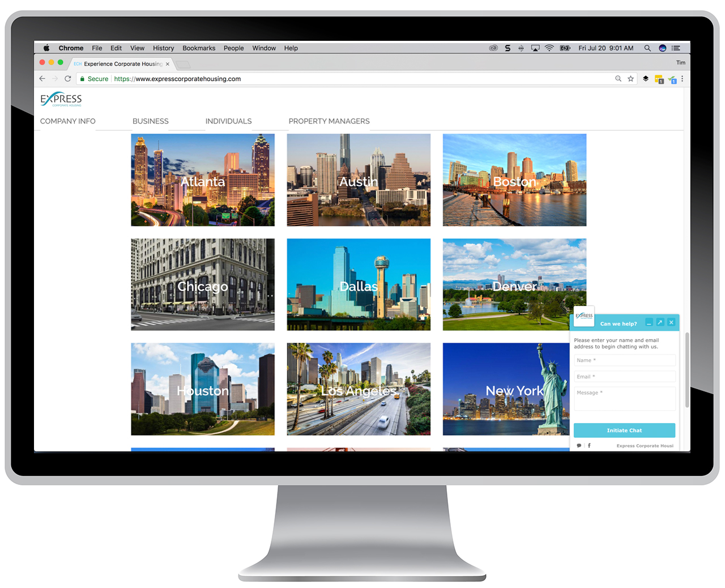
Task: Click the Message box in chat
Action: click(624, 399)
